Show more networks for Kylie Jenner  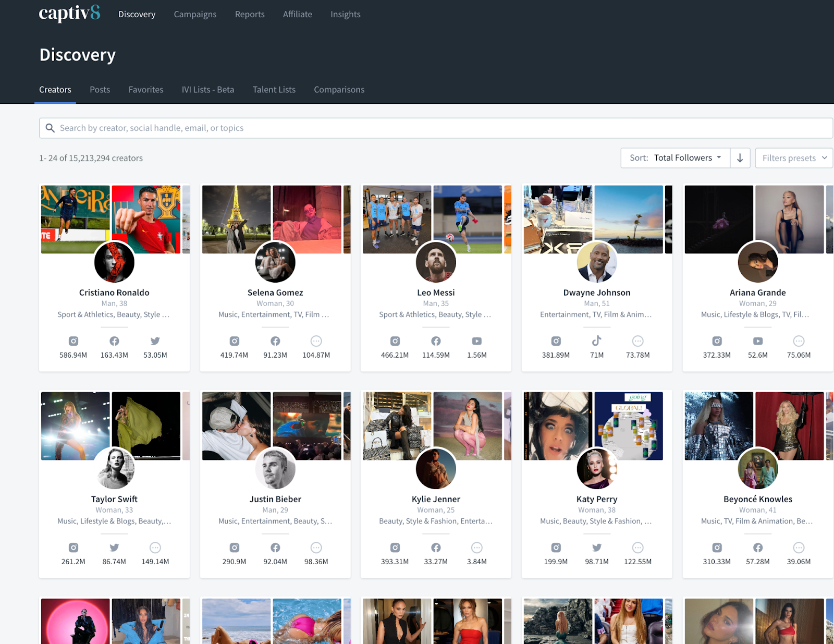pos(477,548)
